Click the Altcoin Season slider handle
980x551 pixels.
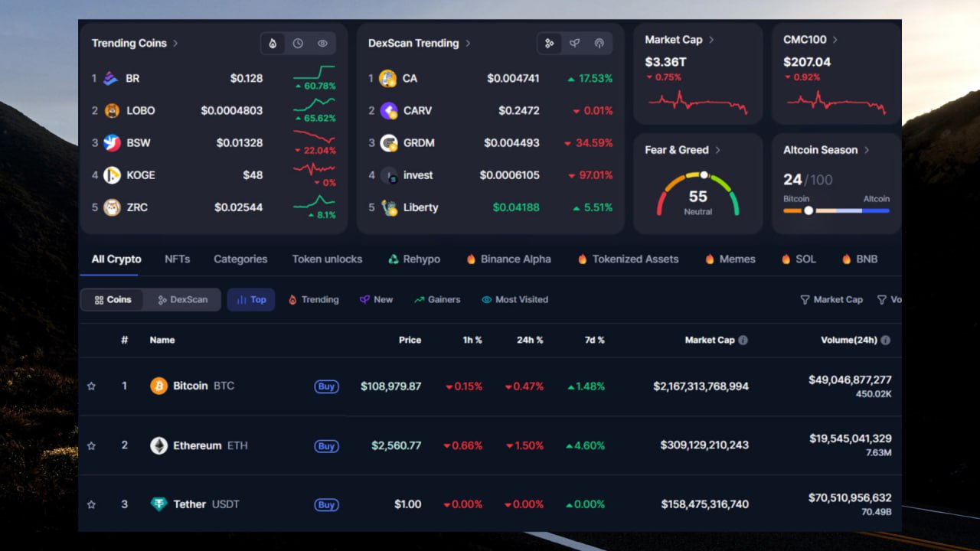click(808, 210)
